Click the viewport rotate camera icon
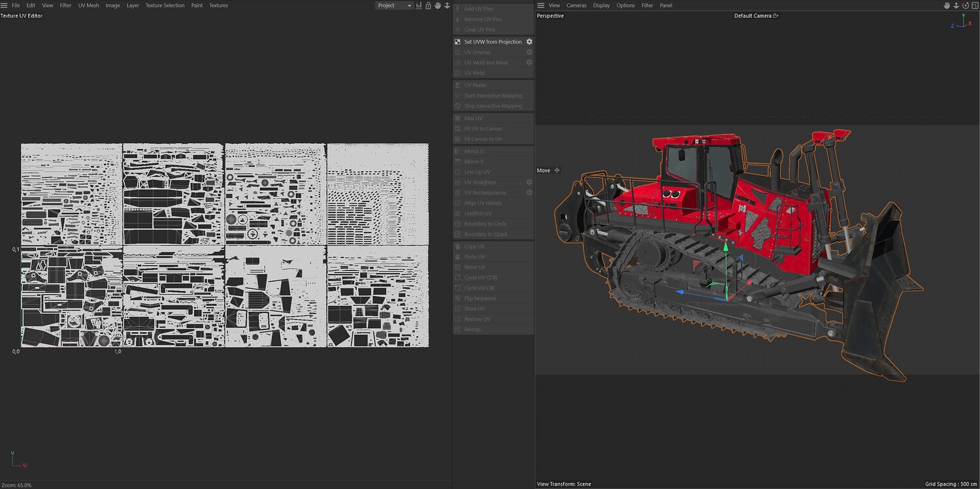The image size is (980, 489). point(965,5)
